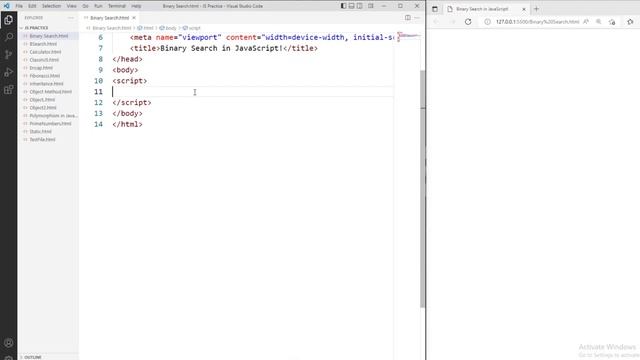Open Fibonacci.html in the explorer

coord(44,76)
